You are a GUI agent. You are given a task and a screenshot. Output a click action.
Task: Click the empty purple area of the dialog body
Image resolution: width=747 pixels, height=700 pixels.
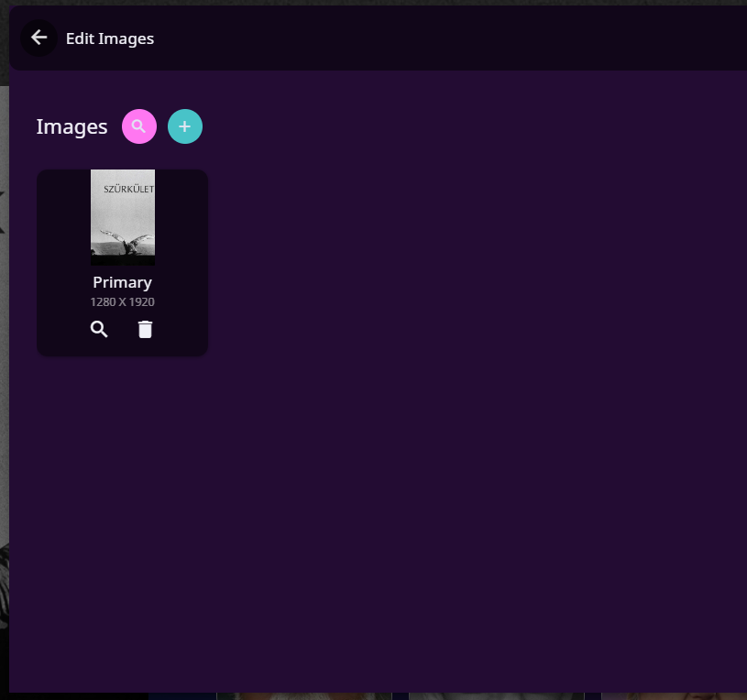tap(458, 412)
